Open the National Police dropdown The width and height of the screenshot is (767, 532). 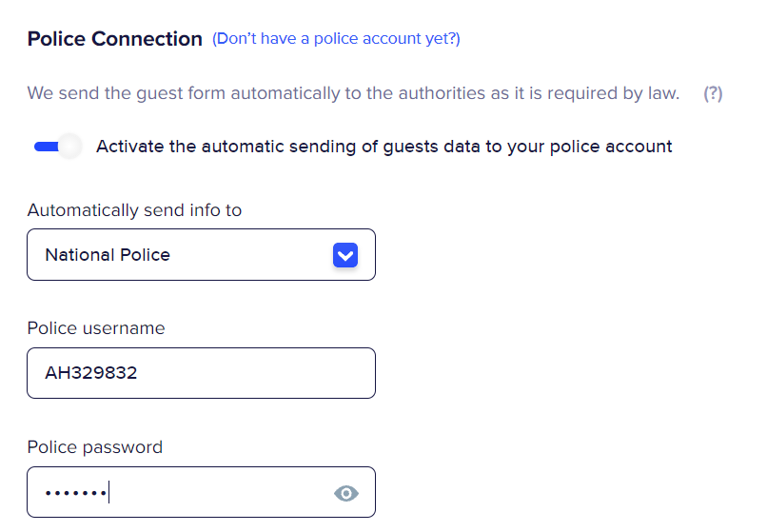point(201,255)
